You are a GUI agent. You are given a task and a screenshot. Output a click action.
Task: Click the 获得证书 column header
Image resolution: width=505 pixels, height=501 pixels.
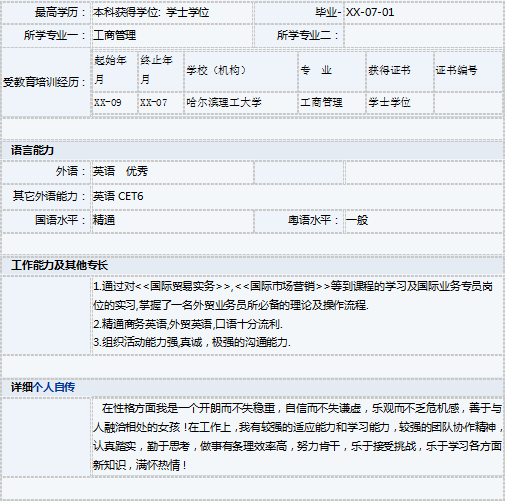[x=389, y=70]
